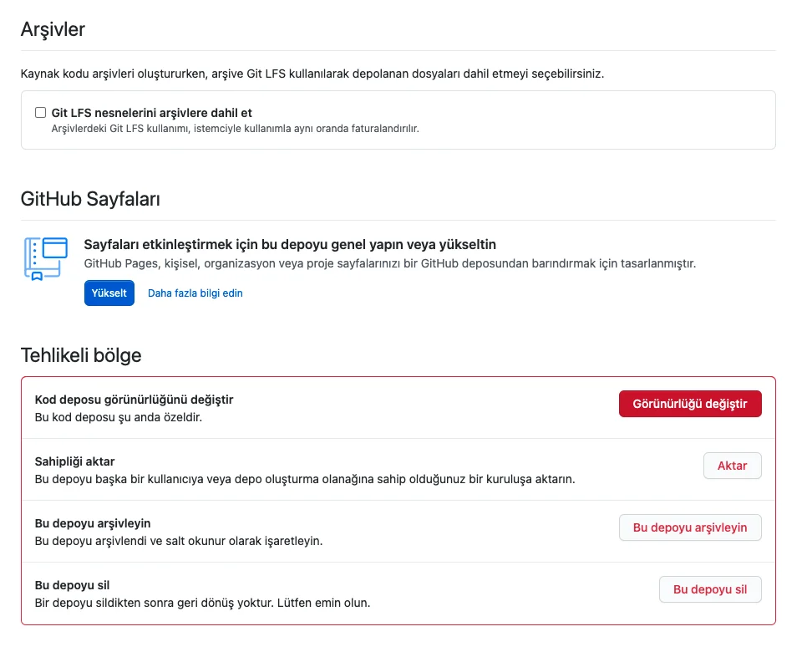Image resolution: width=812 pixels, height=647 pixels.
Task: Click the red 'Görünürlüğü değiştir' button
Action: [689, 404]
